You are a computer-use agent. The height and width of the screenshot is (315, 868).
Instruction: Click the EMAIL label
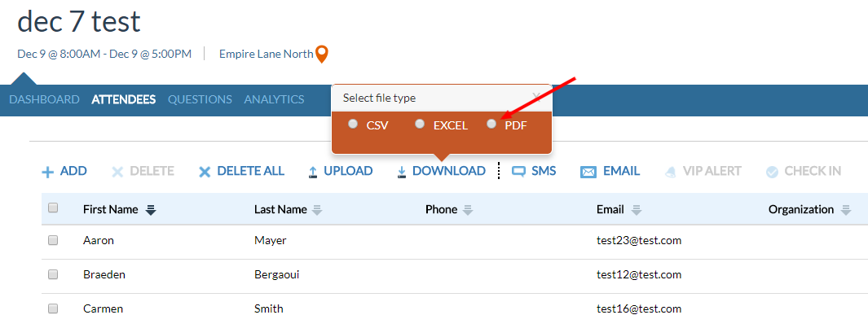(621, 171)
